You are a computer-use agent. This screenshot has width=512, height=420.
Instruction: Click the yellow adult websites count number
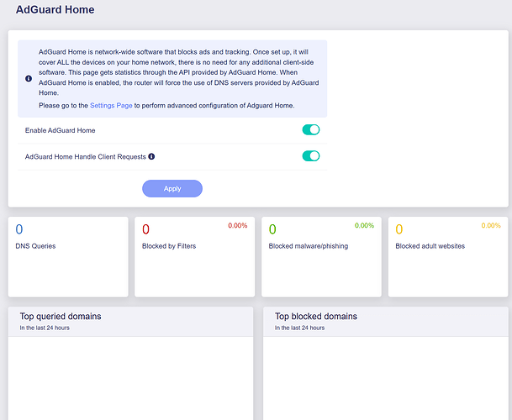(399, 229)
